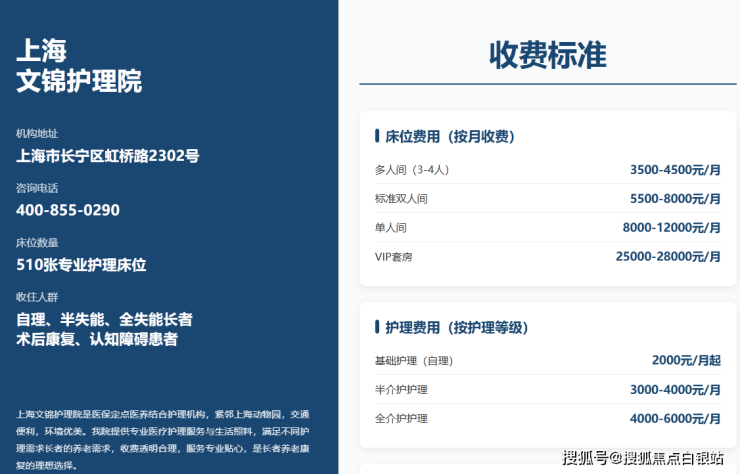Viewport: 740px width, 474px height.
Task: Click the 上海文锦护理院 title
Action: coord(79,65)
